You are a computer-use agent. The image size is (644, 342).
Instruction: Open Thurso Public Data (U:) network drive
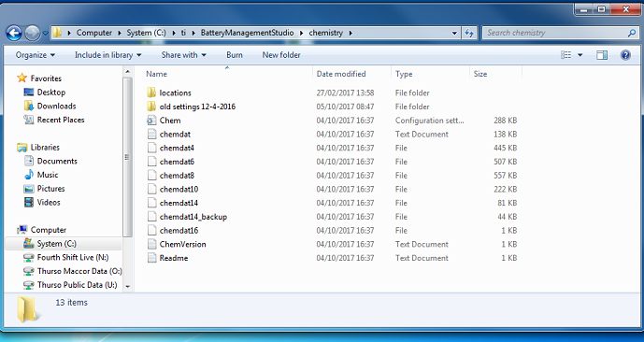coord(77,285)
